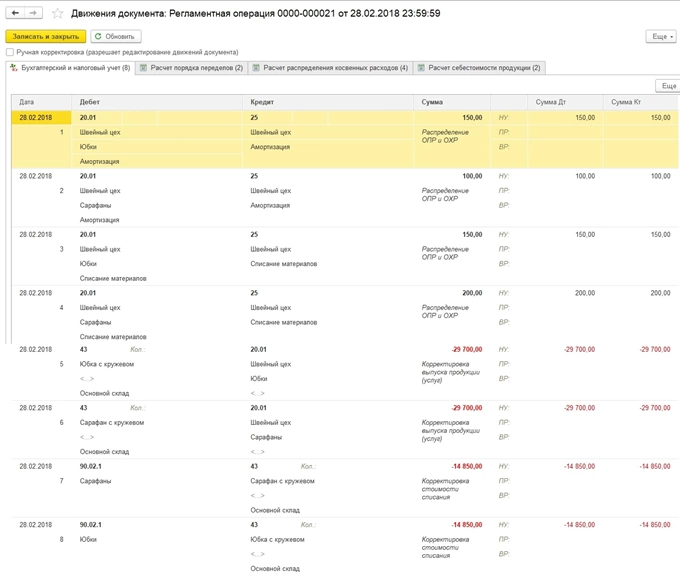Screen dimensions: 680x580
Task: Click the Сумма column header
Action: 451,102
